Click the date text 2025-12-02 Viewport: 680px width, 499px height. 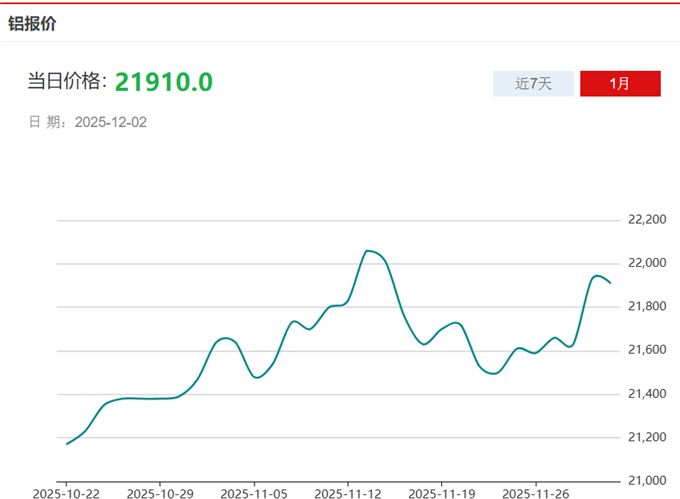(x=111, y=122)
